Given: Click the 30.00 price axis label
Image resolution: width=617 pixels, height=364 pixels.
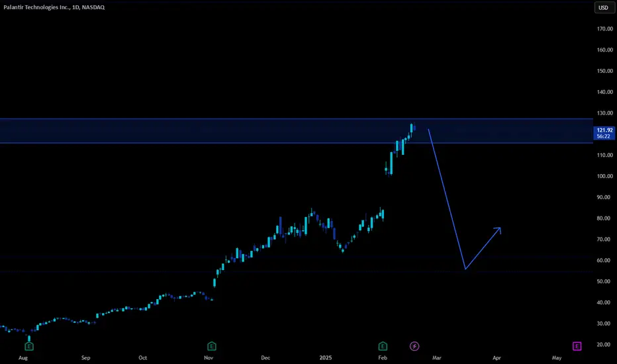Looking at the screenshot, I should point(604,324).
